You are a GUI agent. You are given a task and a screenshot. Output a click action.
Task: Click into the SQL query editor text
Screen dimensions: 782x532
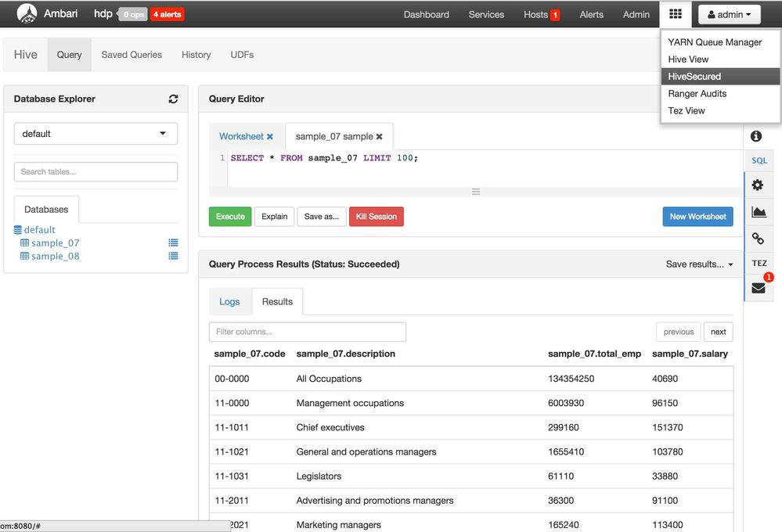pos(324,158)
